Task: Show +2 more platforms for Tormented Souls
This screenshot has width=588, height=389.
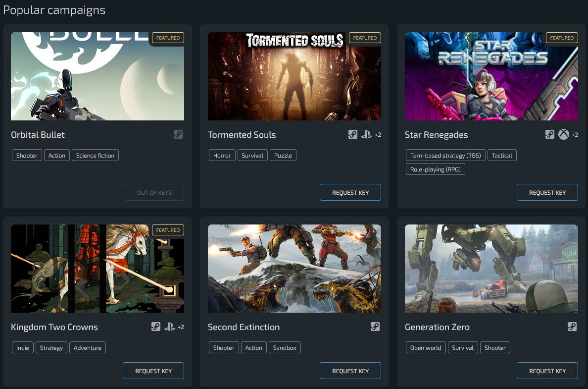Action: 378,135
